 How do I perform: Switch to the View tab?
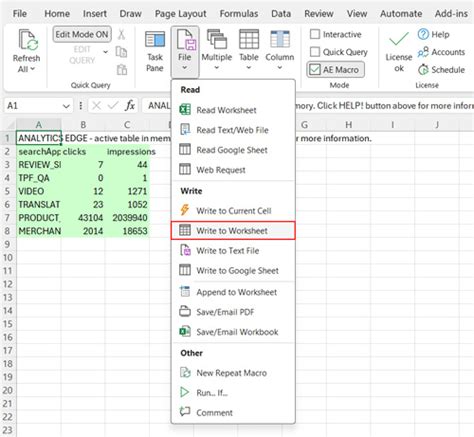click(357, 14)
